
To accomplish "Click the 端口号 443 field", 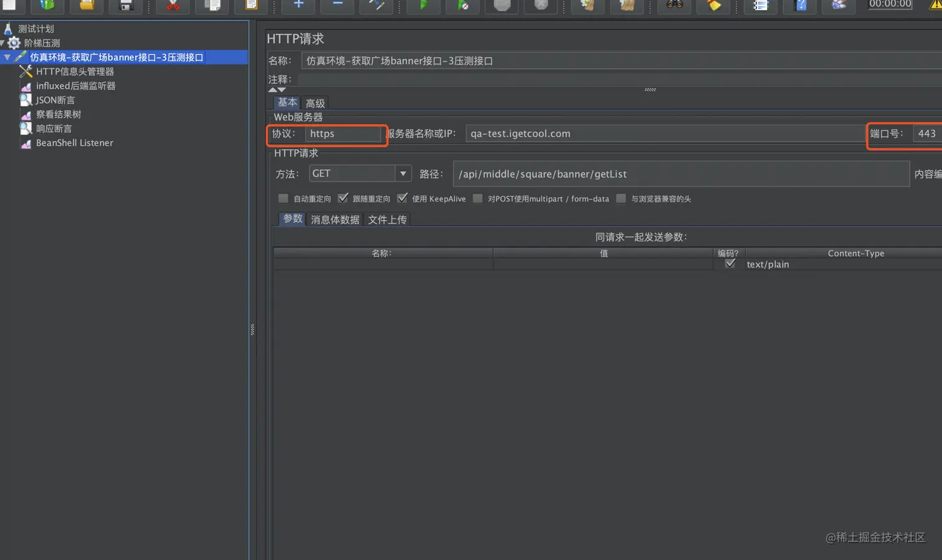I will coord(927,134).
